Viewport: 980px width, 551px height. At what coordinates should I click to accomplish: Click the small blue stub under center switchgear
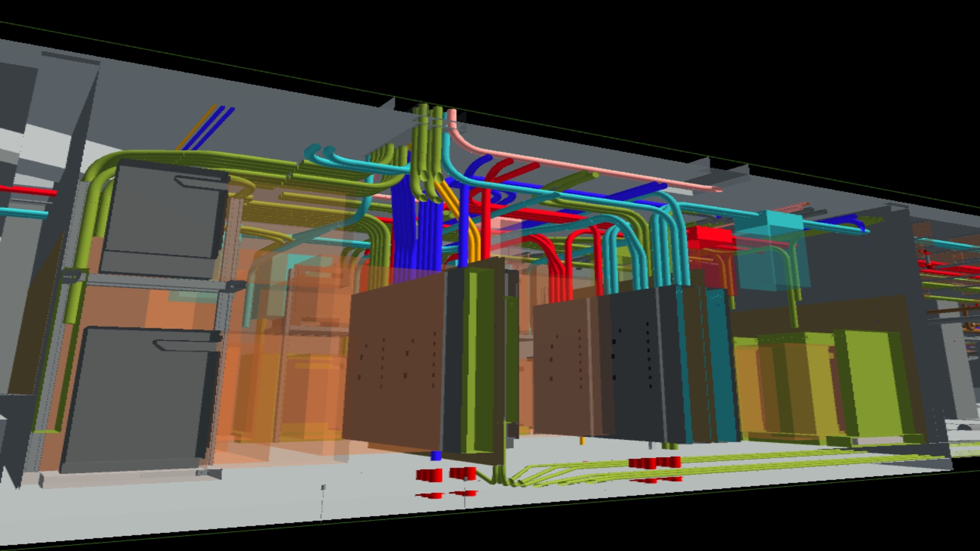pos(436,456)
